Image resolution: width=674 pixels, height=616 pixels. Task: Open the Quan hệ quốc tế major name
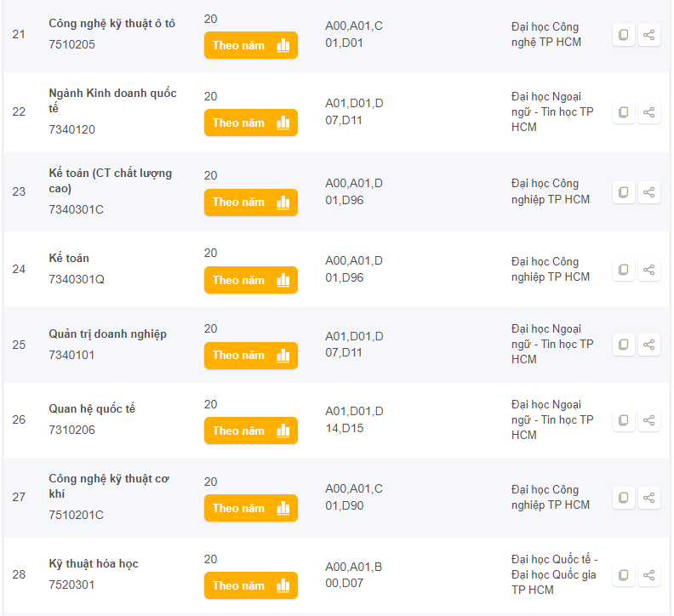92,408
